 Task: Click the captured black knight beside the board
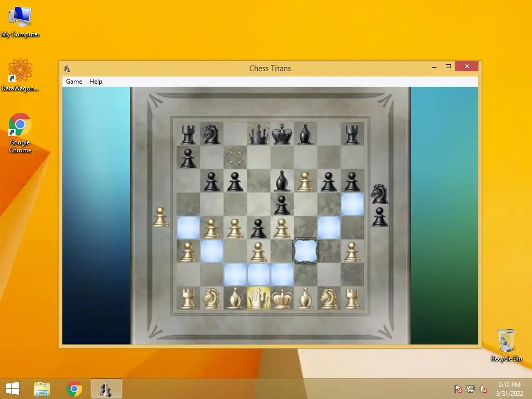(x=380, y=194)
